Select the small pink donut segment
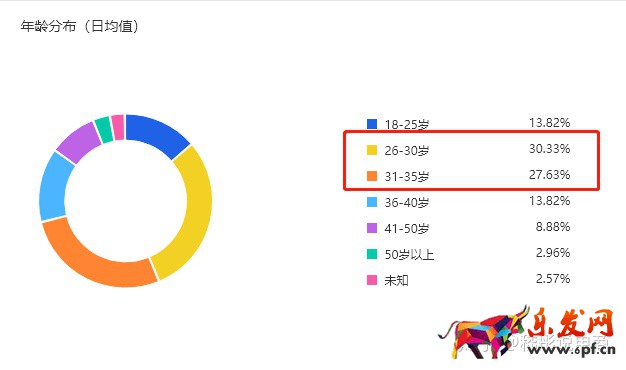 click(x=118, y=127)
